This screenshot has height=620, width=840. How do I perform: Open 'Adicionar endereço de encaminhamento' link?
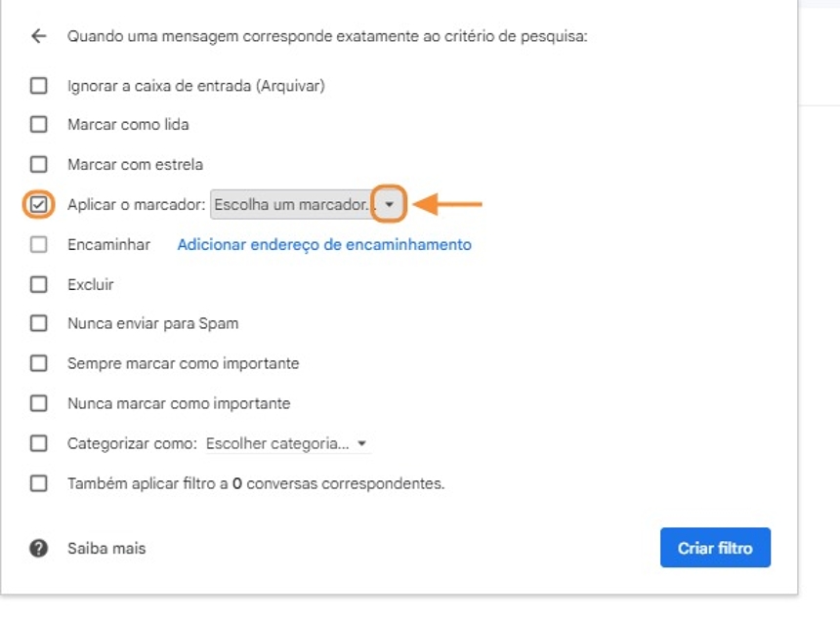(x=324, y=245)
